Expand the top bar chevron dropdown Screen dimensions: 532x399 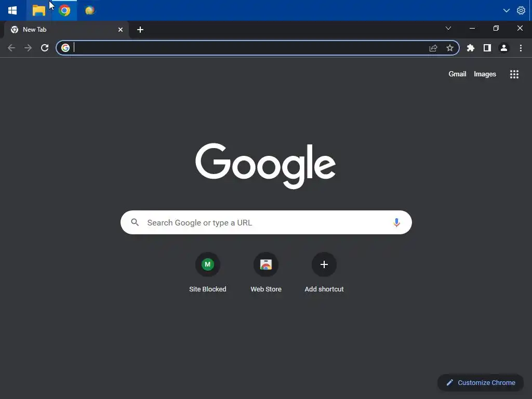506,10
